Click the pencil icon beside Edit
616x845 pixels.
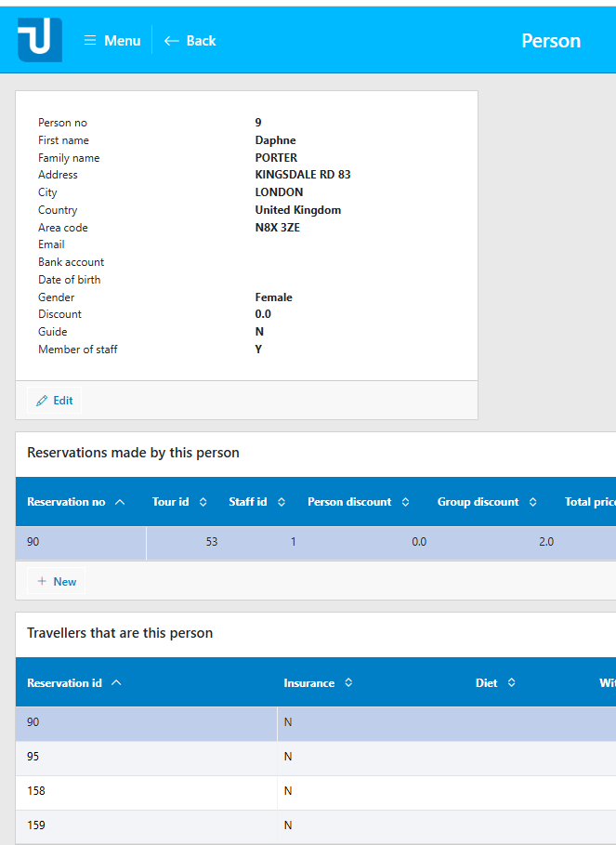42,401
